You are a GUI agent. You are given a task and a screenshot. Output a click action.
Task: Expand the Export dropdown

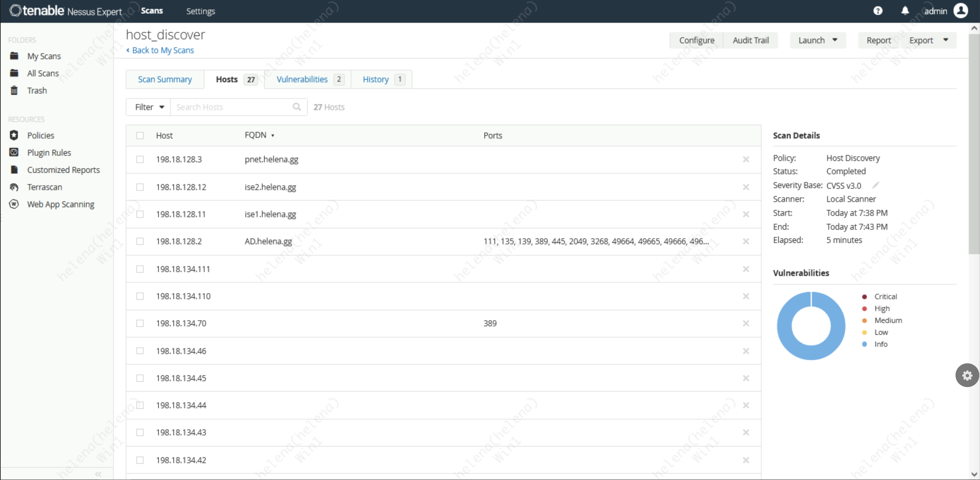click(x=945, y=40)
